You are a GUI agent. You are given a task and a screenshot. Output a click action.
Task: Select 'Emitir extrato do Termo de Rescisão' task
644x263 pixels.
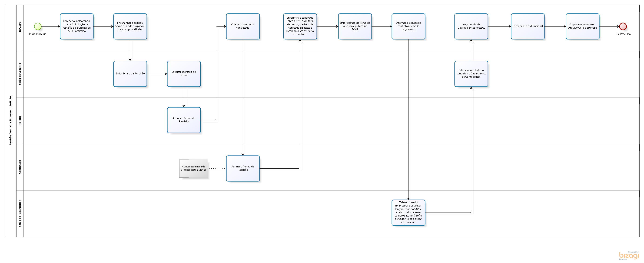355,26
